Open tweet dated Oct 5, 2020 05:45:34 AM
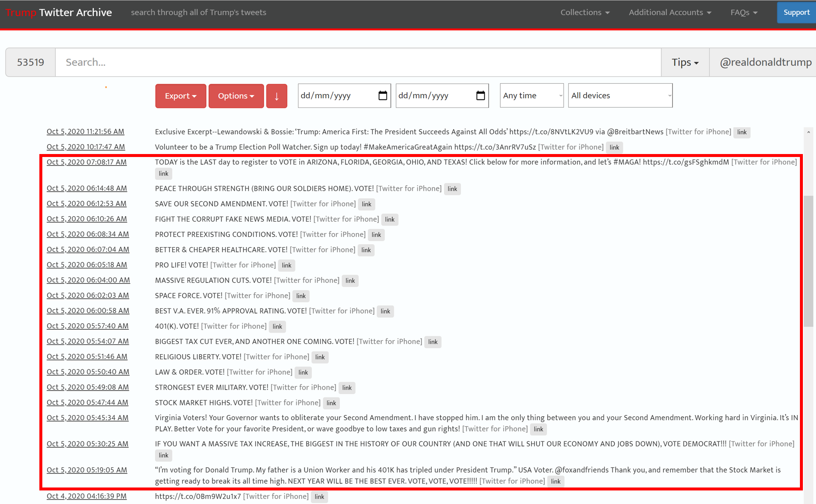Screen dimensions: 816x504 88,418
